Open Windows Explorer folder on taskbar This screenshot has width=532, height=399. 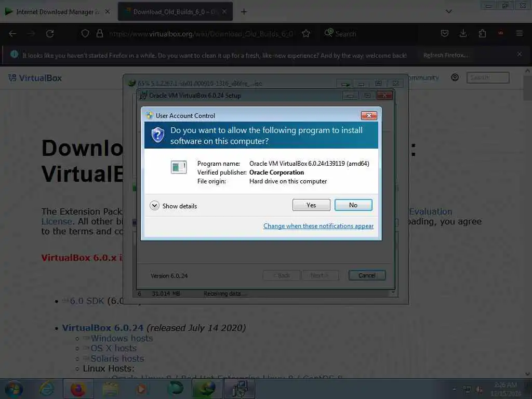(x=110, y=389)
